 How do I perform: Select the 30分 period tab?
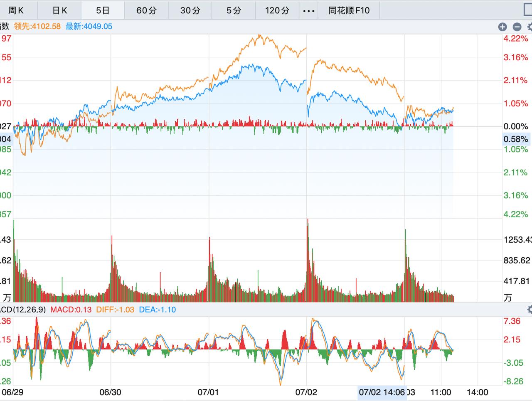pyautogui.click(x=190, y=10)
